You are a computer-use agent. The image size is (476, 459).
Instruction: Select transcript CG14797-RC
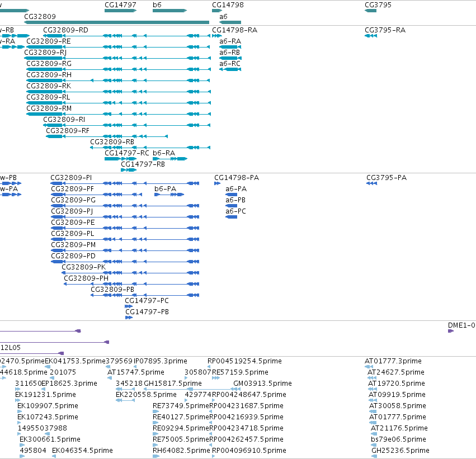click(x=120, y=159)
